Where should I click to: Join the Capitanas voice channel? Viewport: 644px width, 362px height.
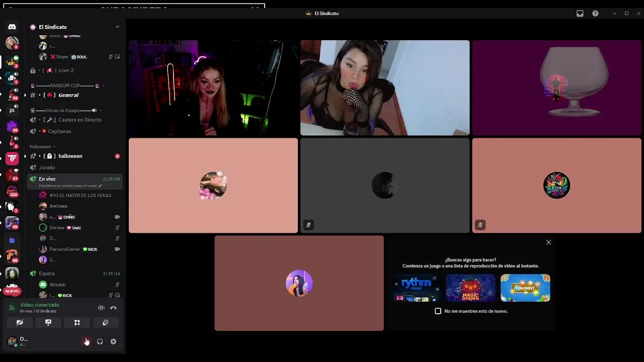tap(75, 131)
